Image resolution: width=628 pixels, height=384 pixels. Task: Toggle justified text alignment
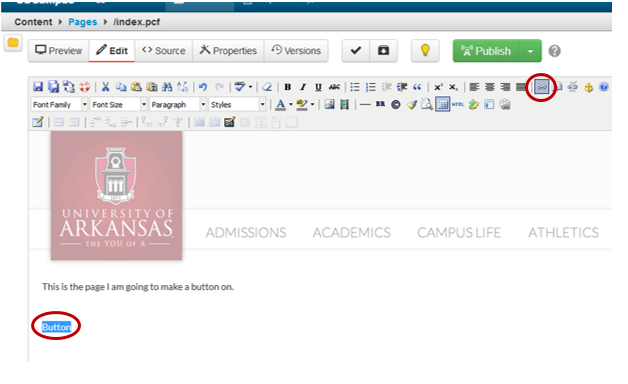[x=521, y=86]
